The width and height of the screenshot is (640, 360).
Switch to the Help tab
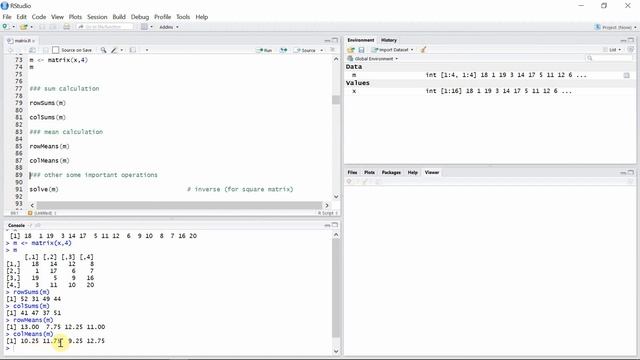click(x=413, y=172)
